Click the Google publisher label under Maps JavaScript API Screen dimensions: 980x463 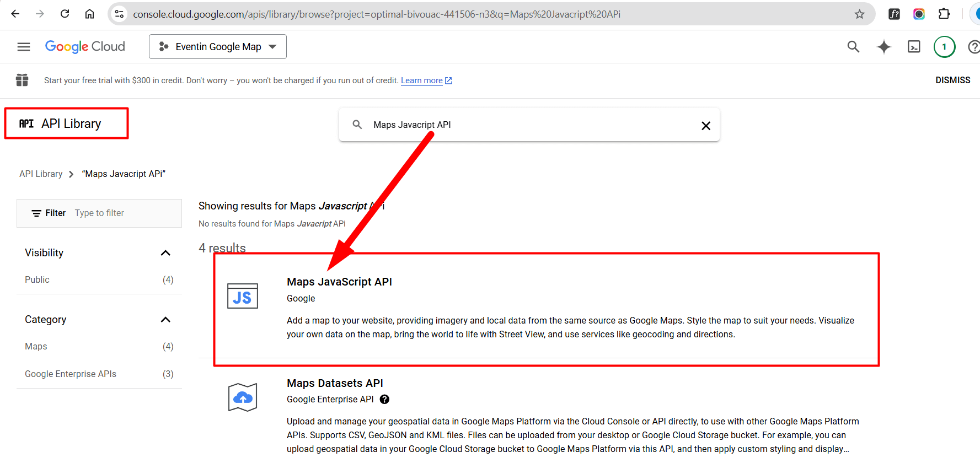point(301,298)
